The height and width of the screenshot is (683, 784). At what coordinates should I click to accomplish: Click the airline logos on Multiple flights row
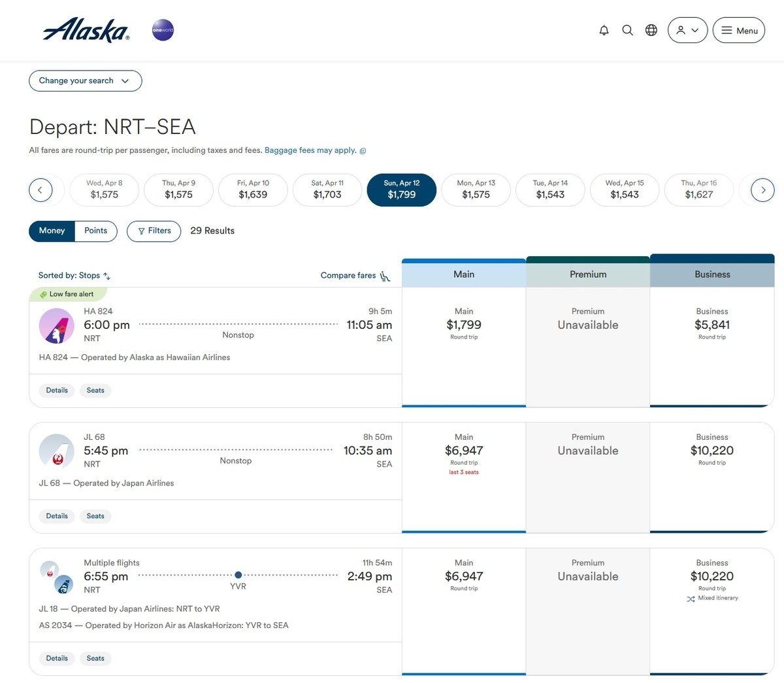[56, 577]
